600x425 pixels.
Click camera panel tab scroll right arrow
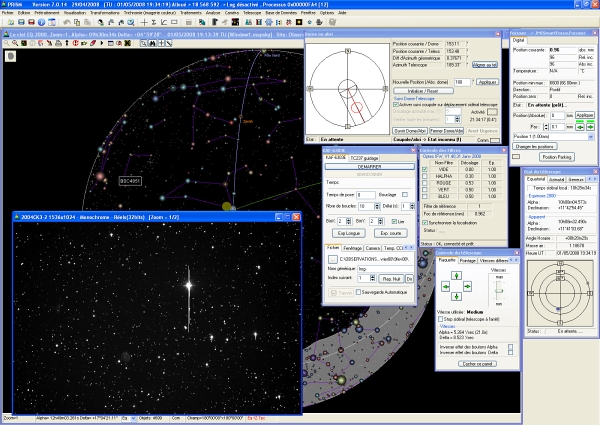(411, 248)
